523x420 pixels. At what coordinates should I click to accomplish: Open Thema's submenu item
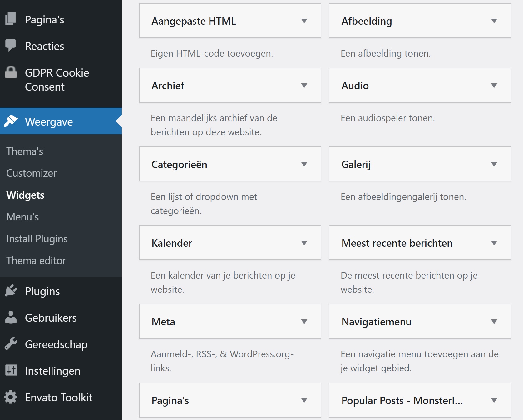tap(25, 151)
